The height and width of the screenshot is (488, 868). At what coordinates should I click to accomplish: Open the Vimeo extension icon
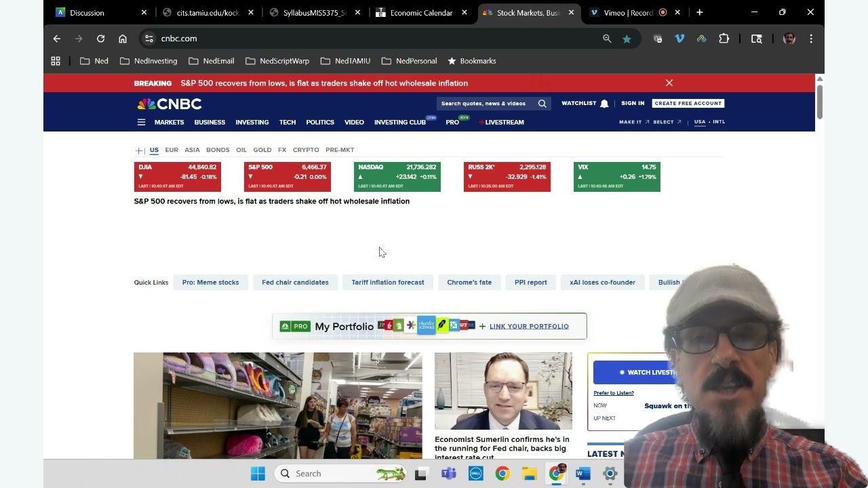pyautogui.click(x=679, y=39)
